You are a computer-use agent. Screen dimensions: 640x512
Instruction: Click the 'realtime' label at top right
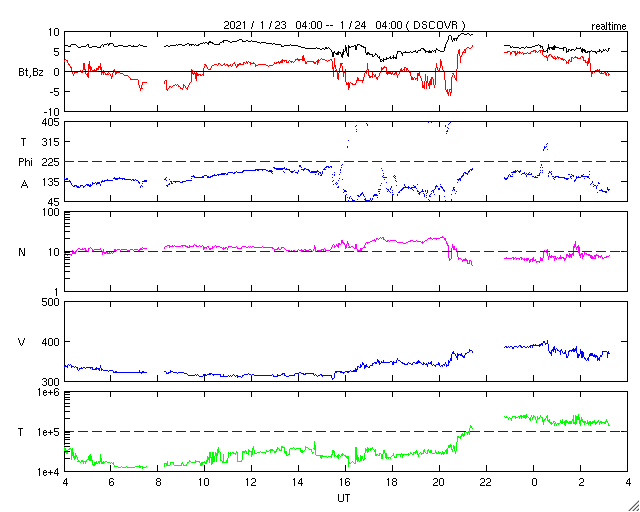609,27
